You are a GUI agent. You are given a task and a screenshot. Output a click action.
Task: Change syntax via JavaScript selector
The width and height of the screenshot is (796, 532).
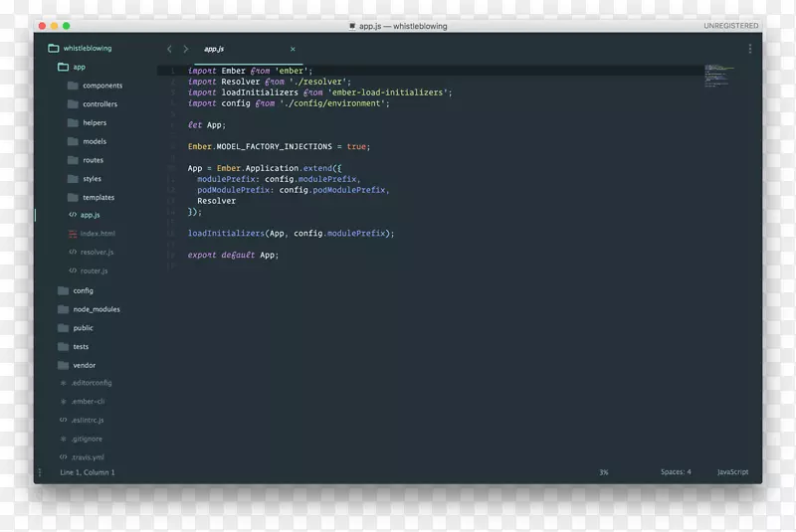click(x=732, y=472)
